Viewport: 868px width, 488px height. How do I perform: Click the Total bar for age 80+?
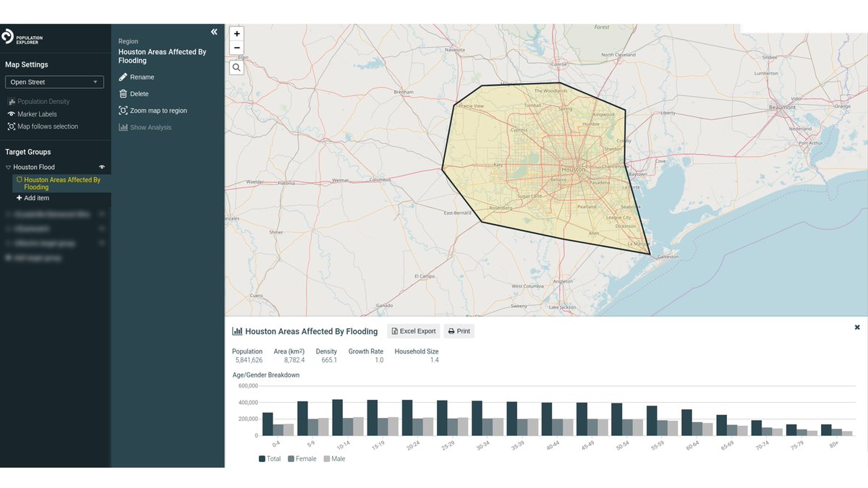pos(826,429)
